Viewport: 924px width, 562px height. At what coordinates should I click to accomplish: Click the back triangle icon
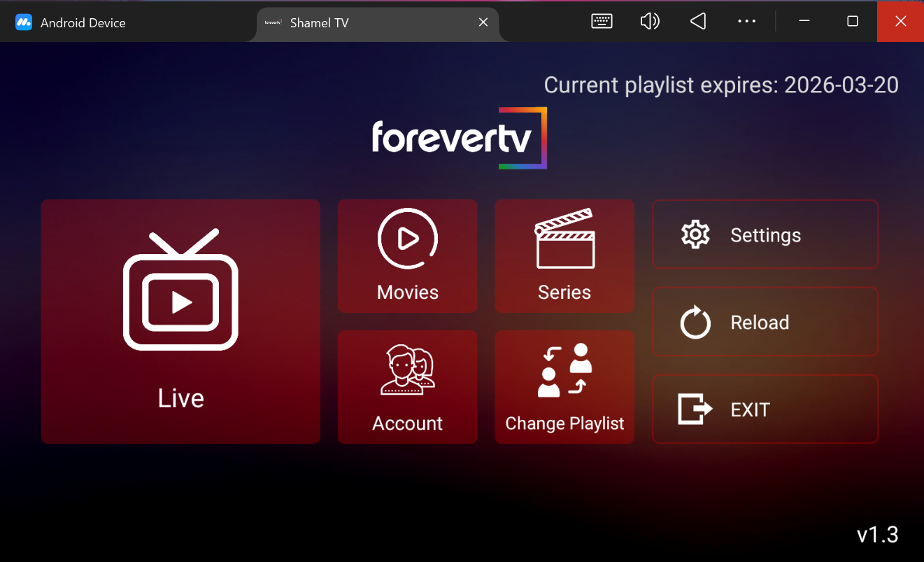(698, 22)
